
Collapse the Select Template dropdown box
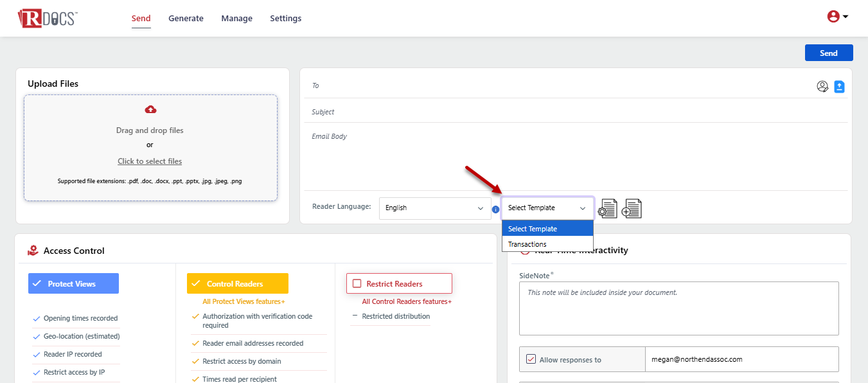(x=547, y=208)
